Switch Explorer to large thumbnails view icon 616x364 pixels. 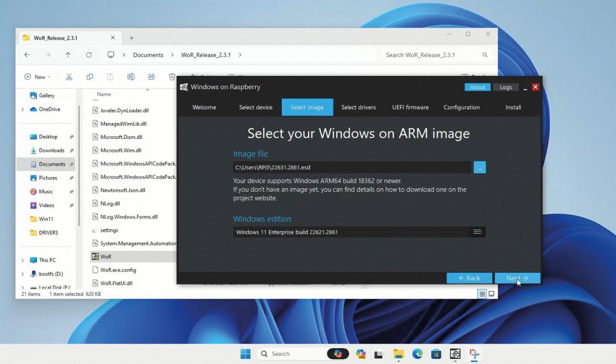491,294
